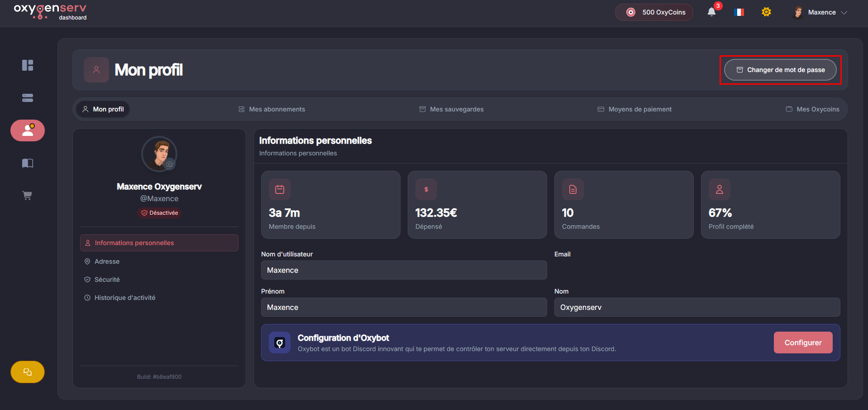Image resolution: width=868 pixels, height=410 pixels.
Task: Click the camera icon on profile avatar
Action: click(169, 164)
